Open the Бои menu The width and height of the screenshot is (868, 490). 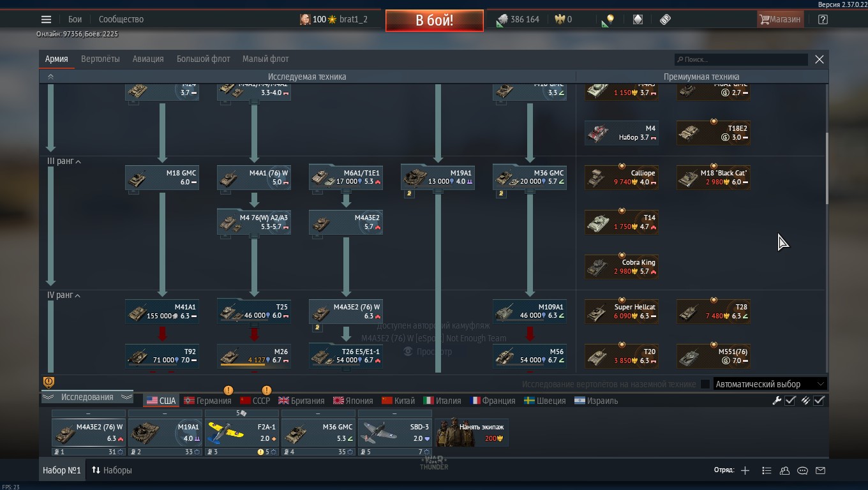pos(75,19)
